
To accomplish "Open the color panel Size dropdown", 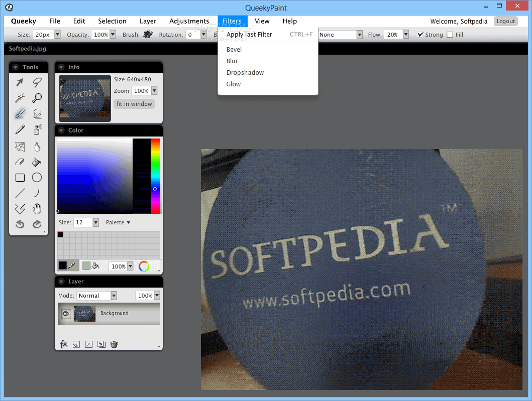I will [x=95, y=222].
